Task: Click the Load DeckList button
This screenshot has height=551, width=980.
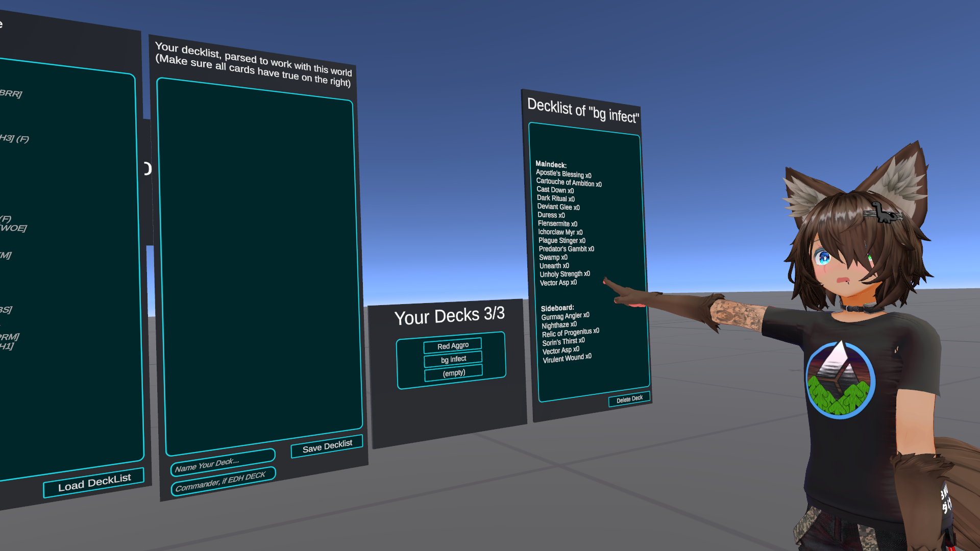Action: pyautogui.click(x=94, y=482)
